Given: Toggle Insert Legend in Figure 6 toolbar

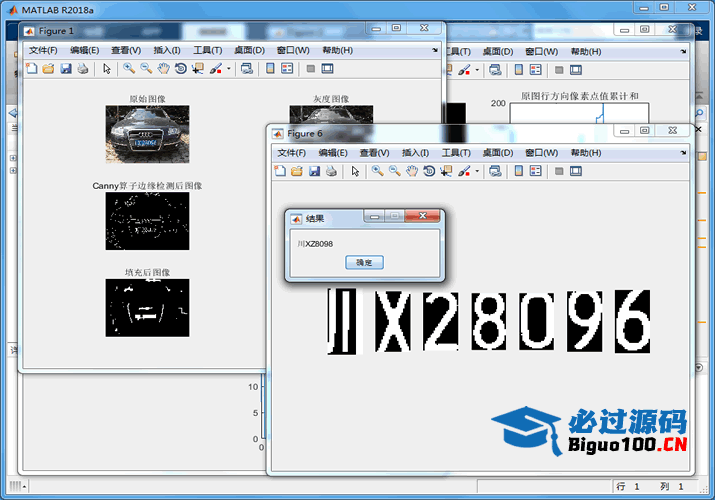Looking at the screenshot, I should [x=535, y=171].
